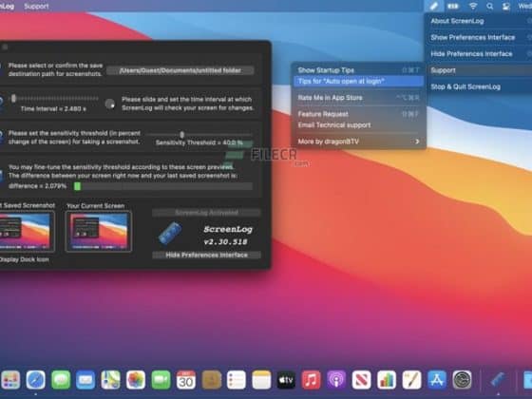Open Pages from the Dock
Screen dimensions: 532x399
click(411, 380)
